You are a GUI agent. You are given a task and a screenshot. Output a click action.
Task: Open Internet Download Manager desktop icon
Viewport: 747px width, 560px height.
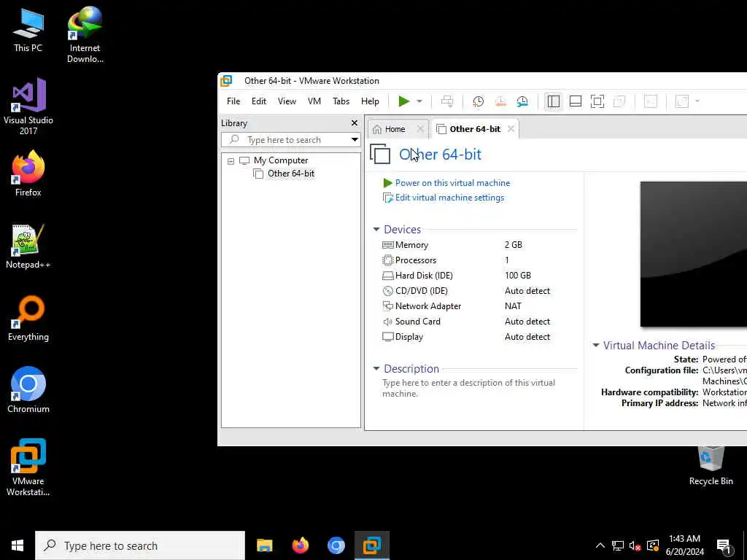[x=85, y=35]
